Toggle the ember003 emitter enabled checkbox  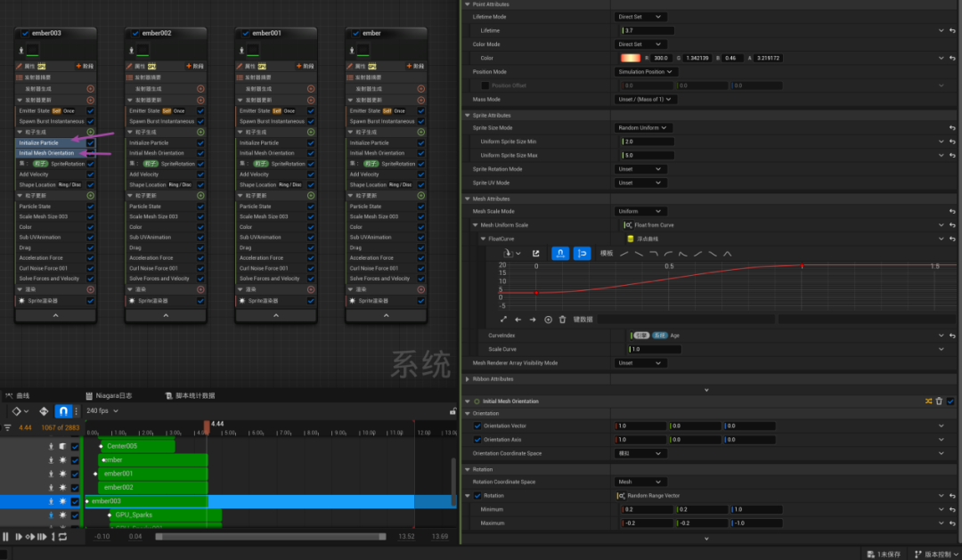(25, 33)
